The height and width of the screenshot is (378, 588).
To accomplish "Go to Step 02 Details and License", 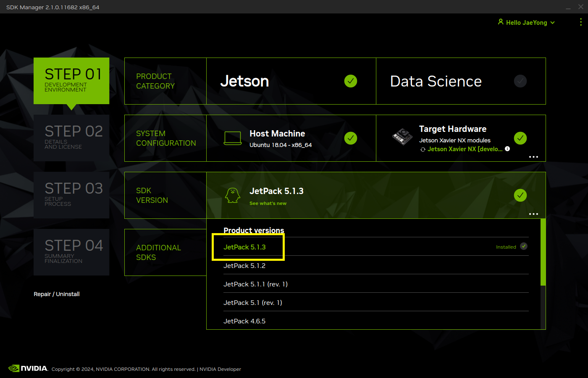I will click(x=71, y=138).
